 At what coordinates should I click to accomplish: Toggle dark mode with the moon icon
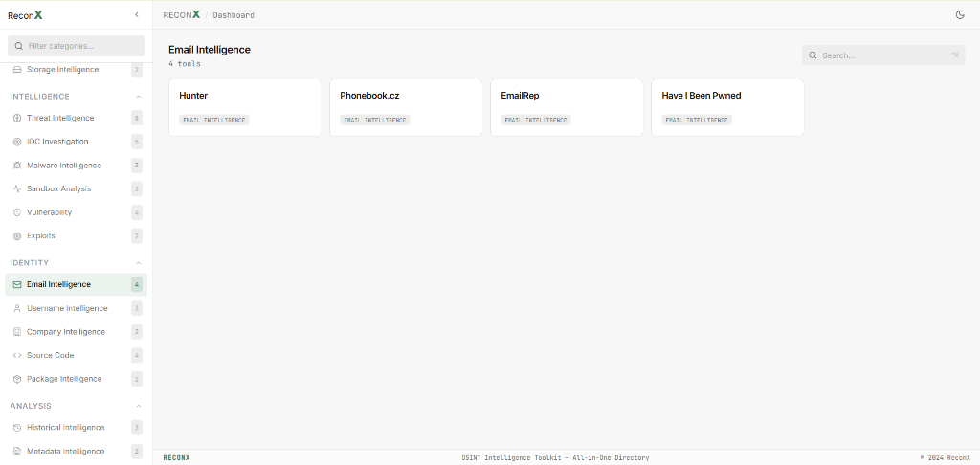point(960,15)
